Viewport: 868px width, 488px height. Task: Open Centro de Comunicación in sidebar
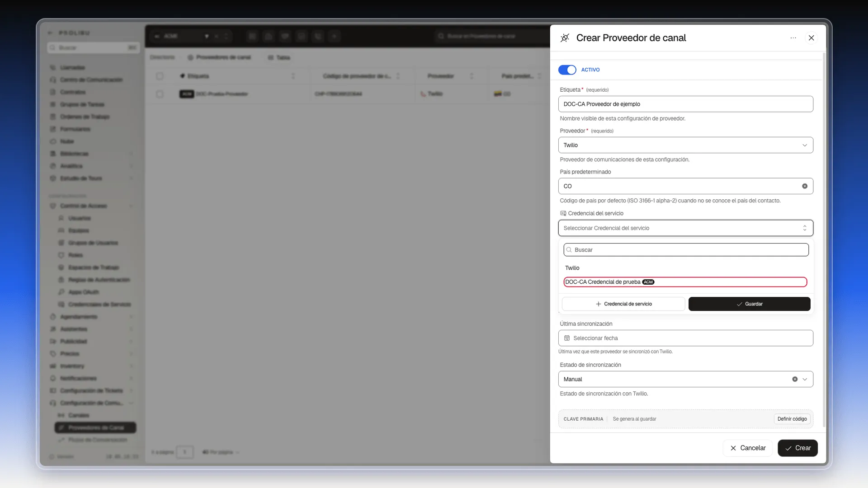click(91, 80)
